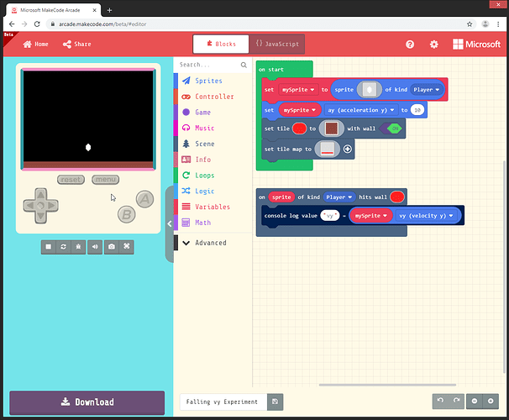Image resolution: width=509 pixels, height=420 pixels.
Task: Download the game
Action: coord(87,402)
